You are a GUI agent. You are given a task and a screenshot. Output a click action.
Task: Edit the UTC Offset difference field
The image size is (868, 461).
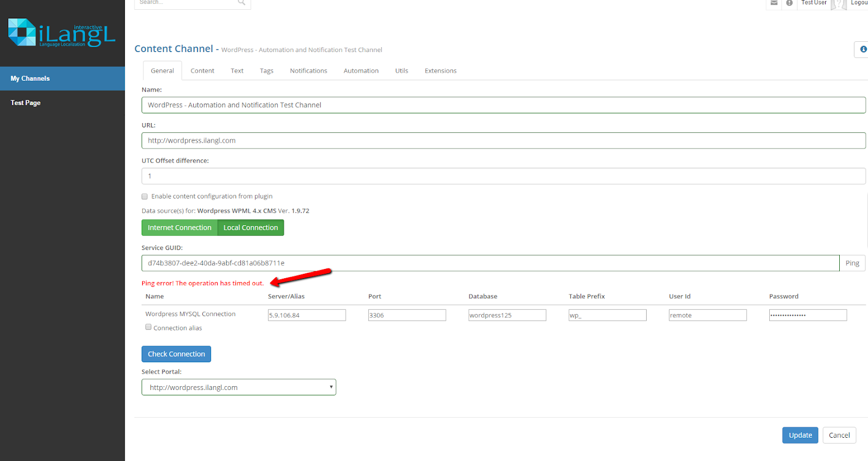[503, 176]
